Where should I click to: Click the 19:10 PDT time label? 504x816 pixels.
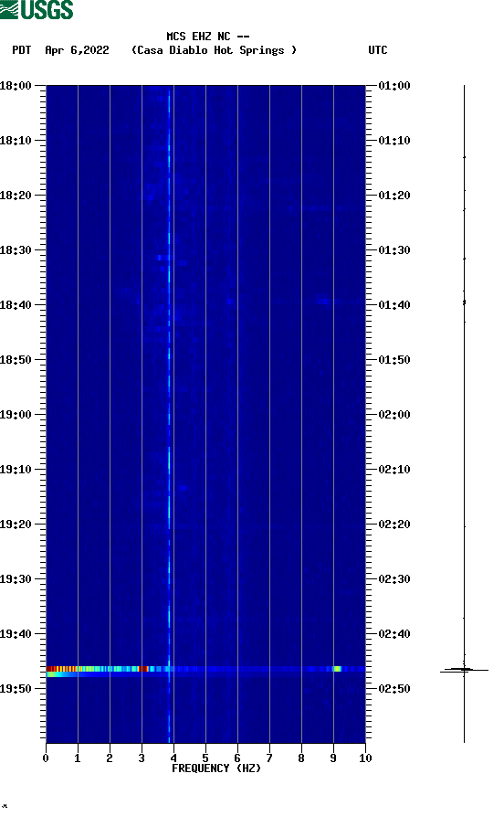(x=16, y=470)
